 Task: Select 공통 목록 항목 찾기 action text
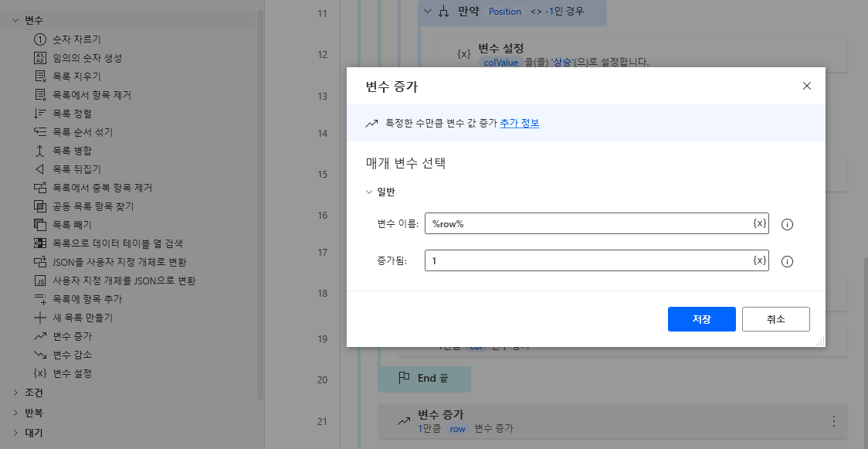point(93,206)
